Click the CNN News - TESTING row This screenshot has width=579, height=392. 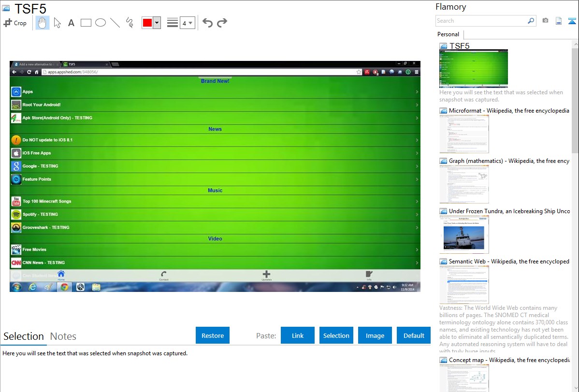[x=215, y=262]
